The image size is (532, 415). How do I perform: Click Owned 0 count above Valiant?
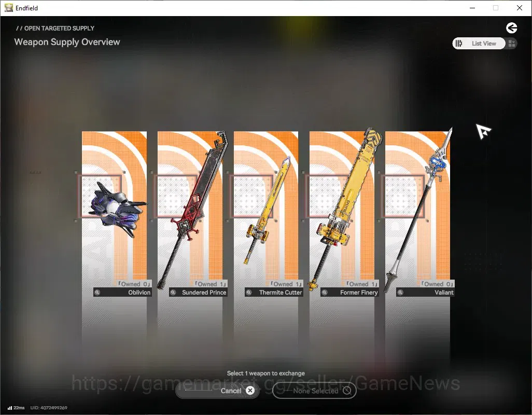[x=437, y=284]
